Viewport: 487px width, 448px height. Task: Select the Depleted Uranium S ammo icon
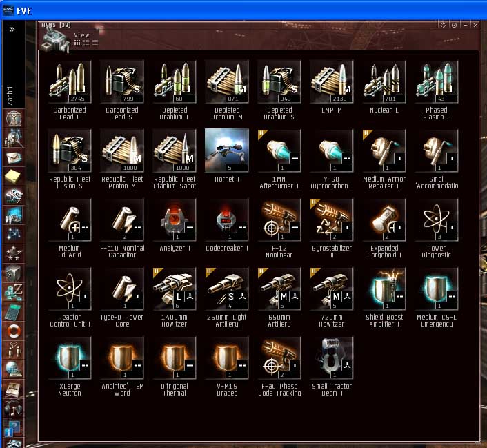[279, 81]
